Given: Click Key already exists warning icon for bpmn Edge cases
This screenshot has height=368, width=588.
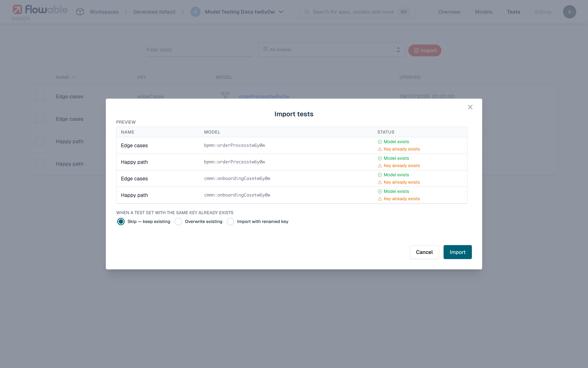Looking at the screenshot, I should point(379,149).
